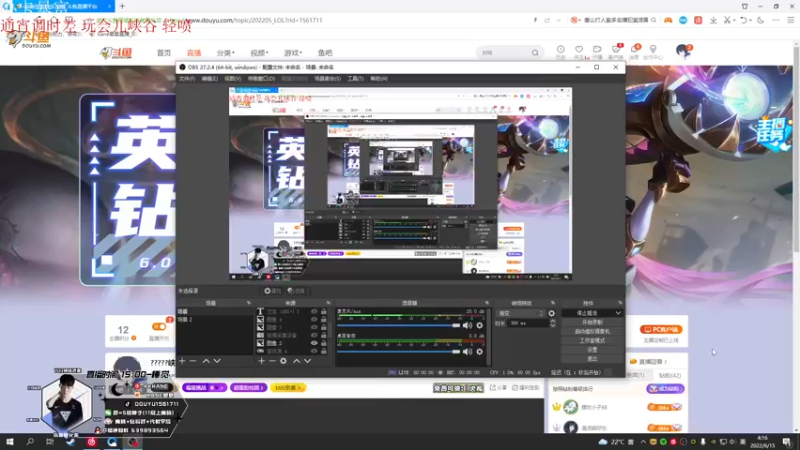This screenshot has height=450, width=800.
Task: Open the Douyu user avatar menu
Action: (x=683, y=51)
